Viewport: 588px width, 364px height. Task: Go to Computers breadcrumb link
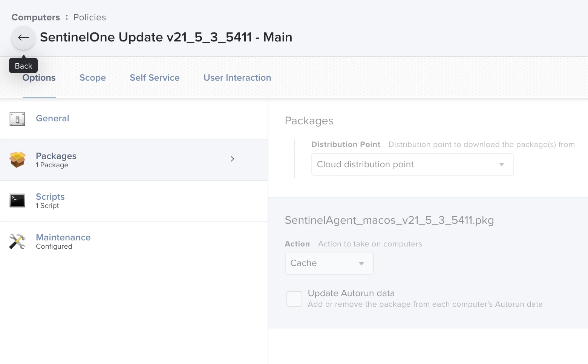[36, 17]
